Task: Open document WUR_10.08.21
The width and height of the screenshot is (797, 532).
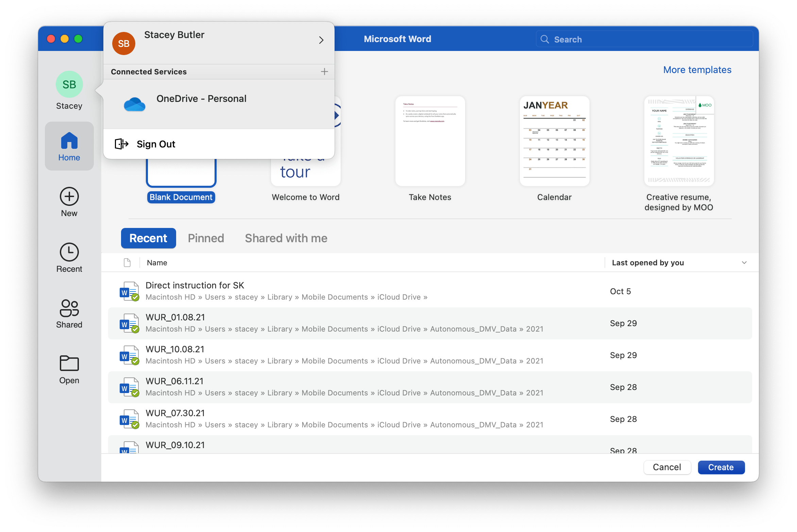Action: click(430, 355)
